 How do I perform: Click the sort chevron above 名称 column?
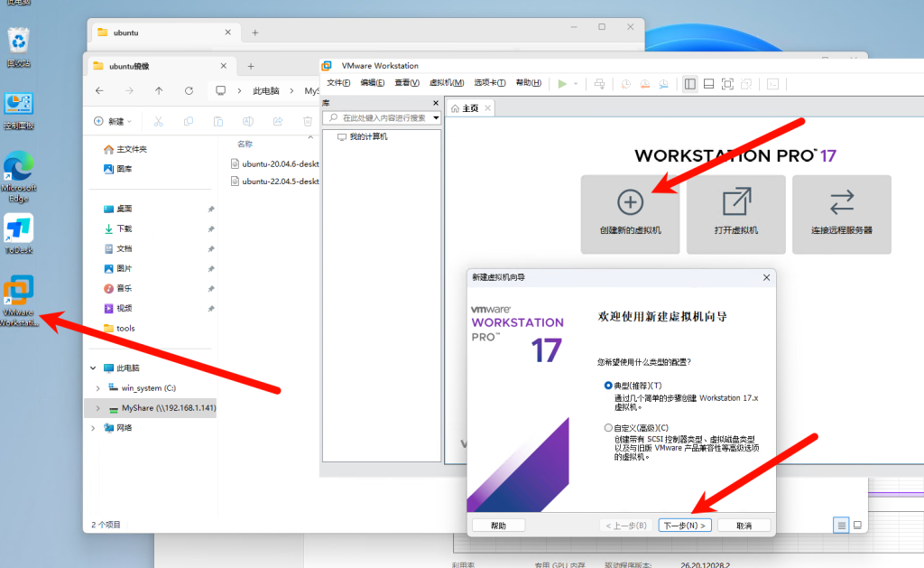click(310, 137)
